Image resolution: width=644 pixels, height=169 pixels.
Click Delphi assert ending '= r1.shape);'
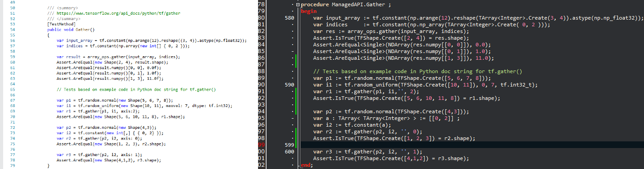point(406,98)
